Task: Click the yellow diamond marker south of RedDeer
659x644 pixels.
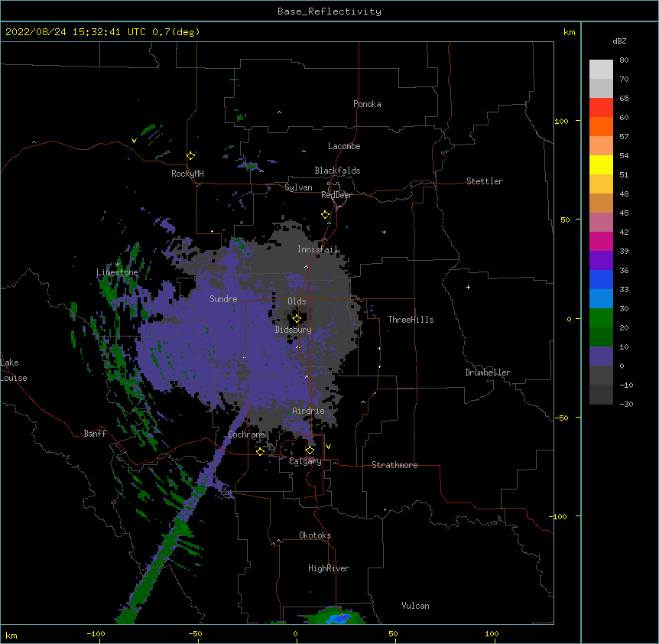Action: (x=325, y=215)
